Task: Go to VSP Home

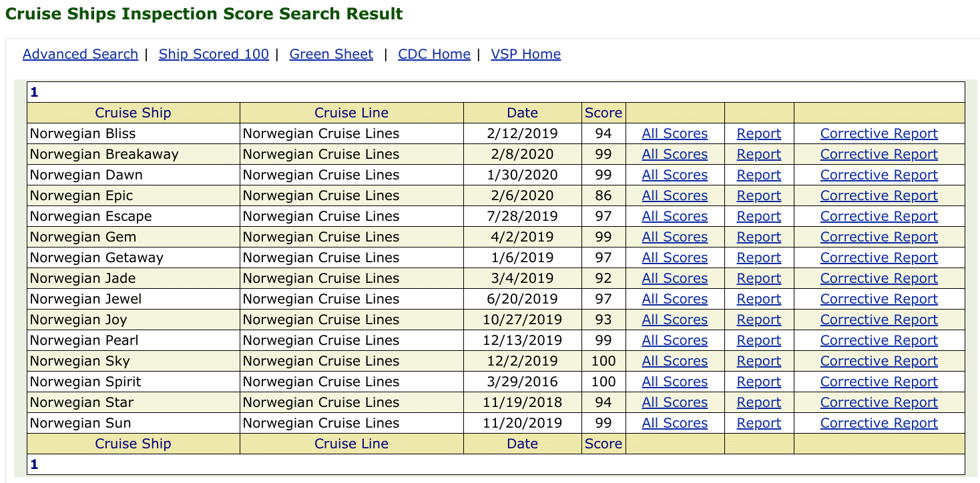Action: point(526,54)
